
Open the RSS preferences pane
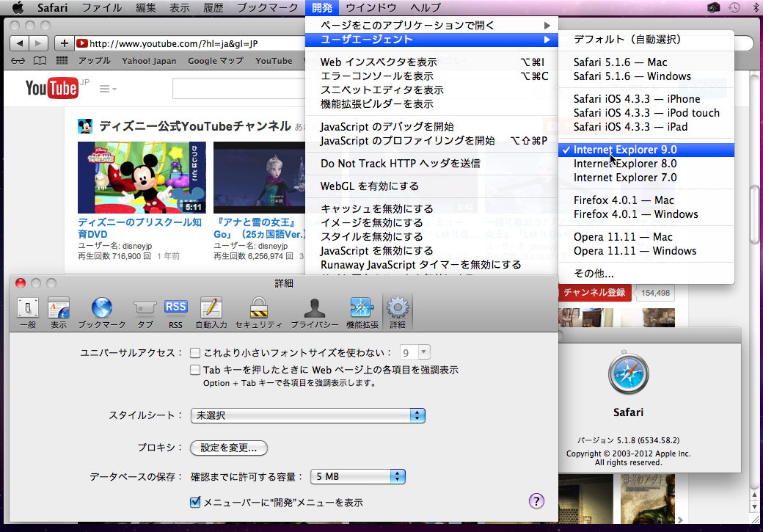(x=175, y=313)
